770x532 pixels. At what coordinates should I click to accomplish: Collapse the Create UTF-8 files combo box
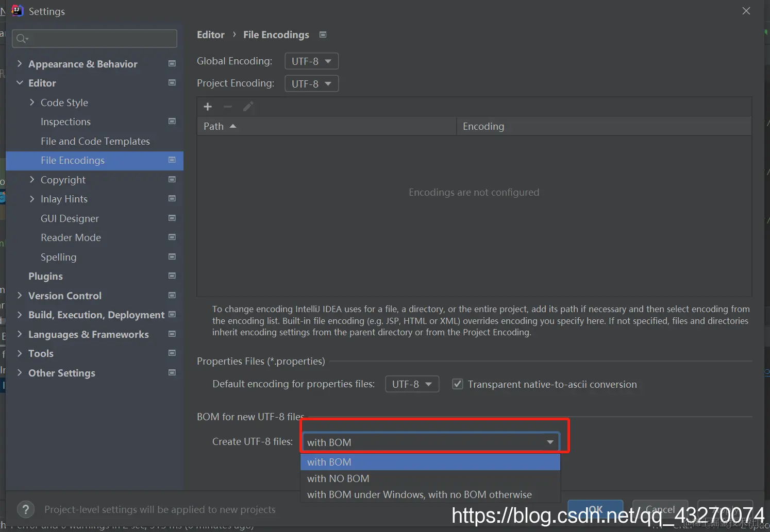(x=550, y=442)
